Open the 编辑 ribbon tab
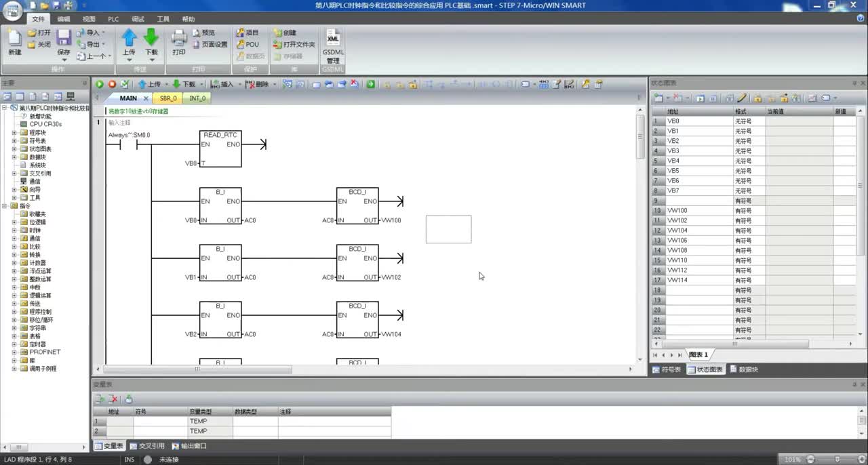Screen dimensions: 868x465 [64, 19]
